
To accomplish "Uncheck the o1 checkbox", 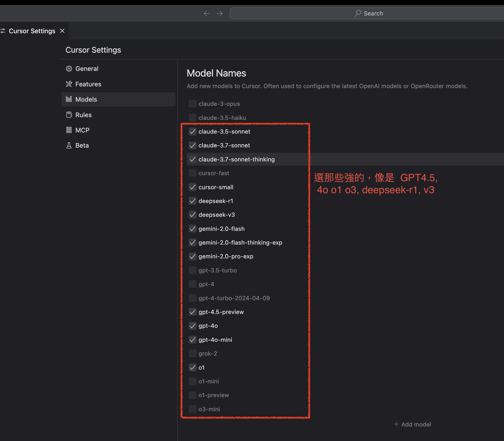I will pyautogui.click(x=193, y=368).
